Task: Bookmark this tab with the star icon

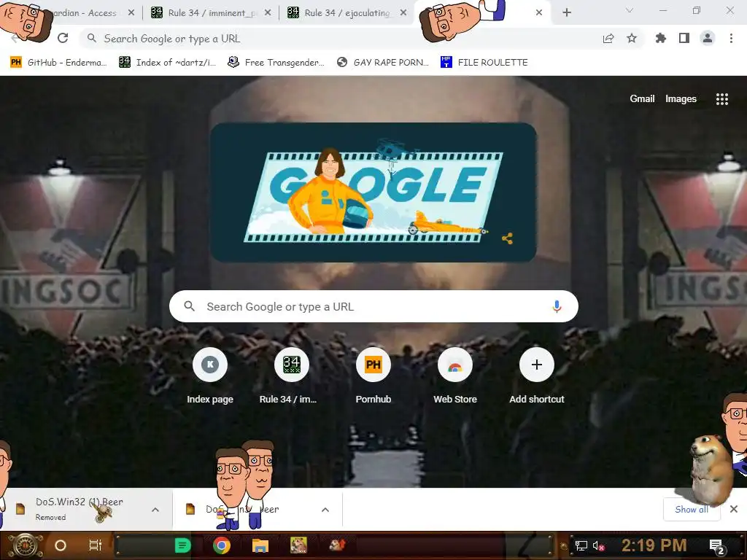Action: click(x=632, y=38)
